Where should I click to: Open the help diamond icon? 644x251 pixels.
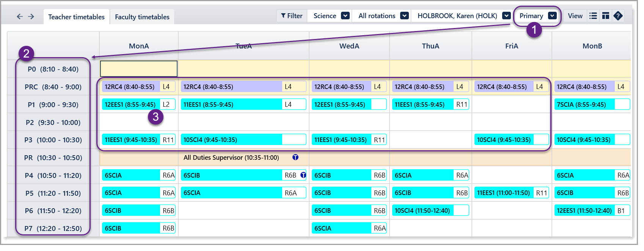[618, 16]
